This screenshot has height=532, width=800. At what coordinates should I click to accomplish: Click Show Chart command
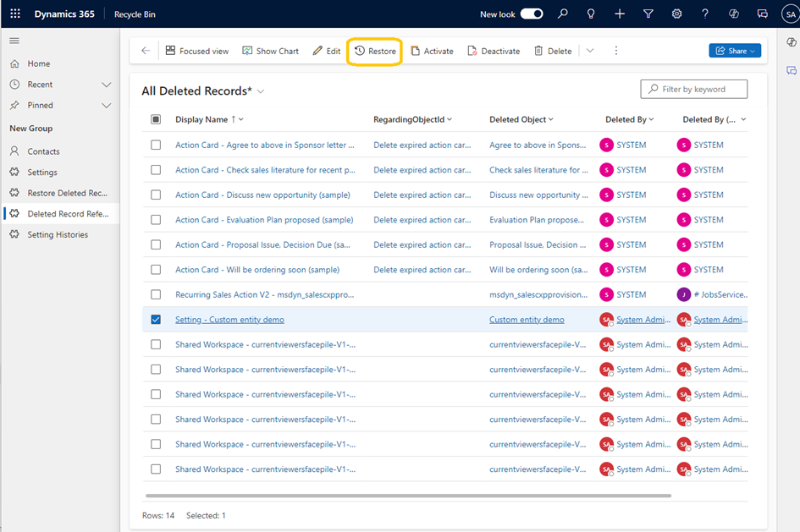point(270,51)
